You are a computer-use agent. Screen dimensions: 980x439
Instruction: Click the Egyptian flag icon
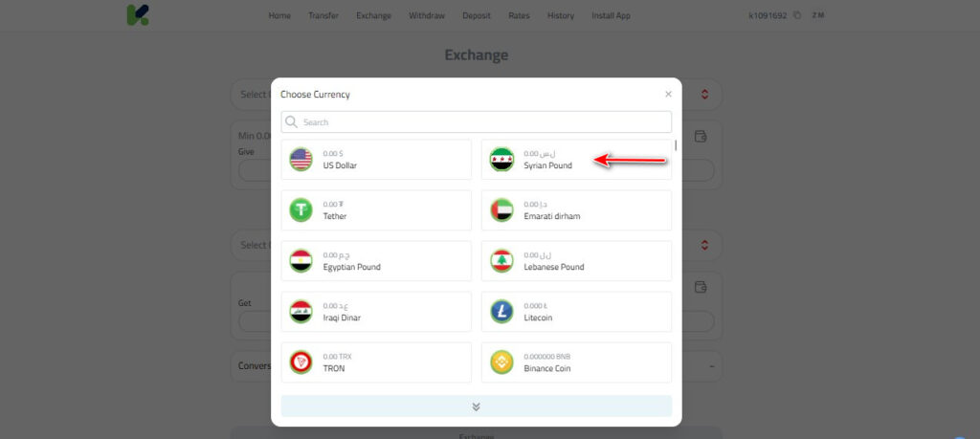[x=301, y=260]
